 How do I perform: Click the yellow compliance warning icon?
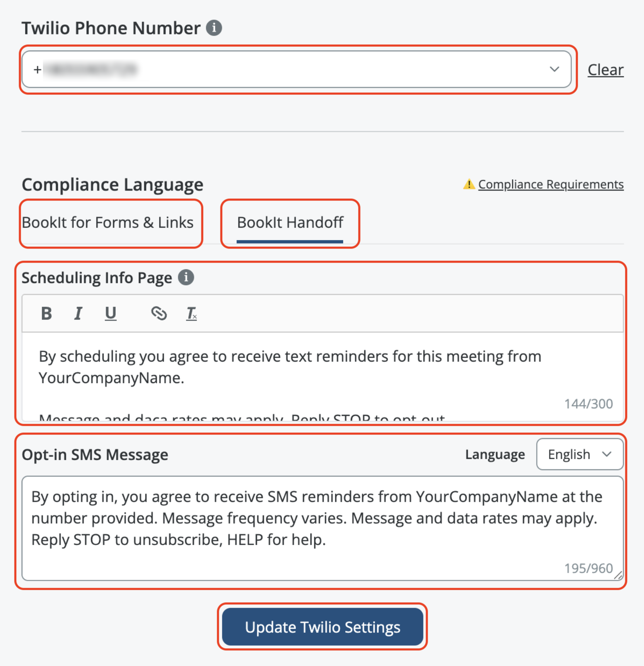coord(469,184)
